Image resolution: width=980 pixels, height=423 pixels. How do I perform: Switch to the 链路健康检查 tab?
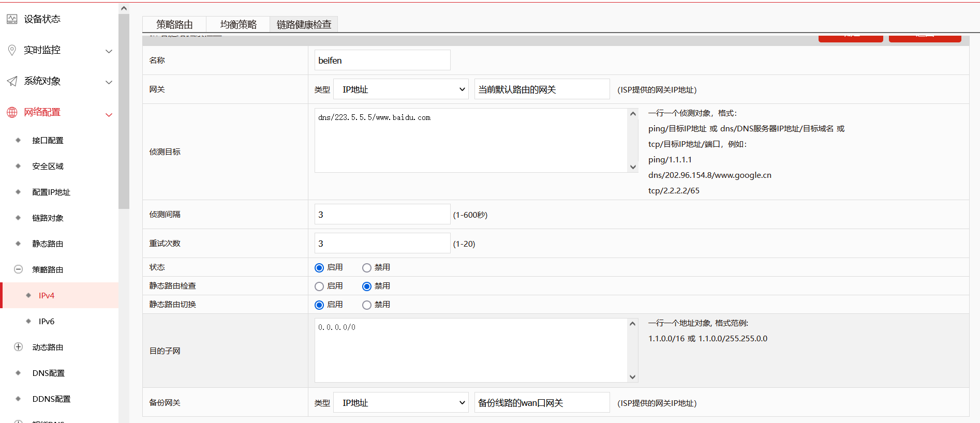coord(304,24)
